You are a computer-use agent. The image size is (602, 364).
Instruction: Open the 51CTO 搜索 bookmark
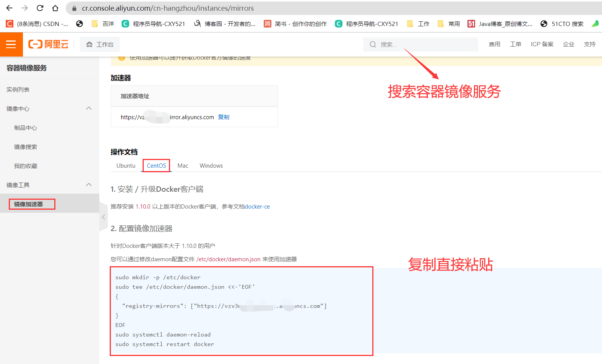[562, 24]
